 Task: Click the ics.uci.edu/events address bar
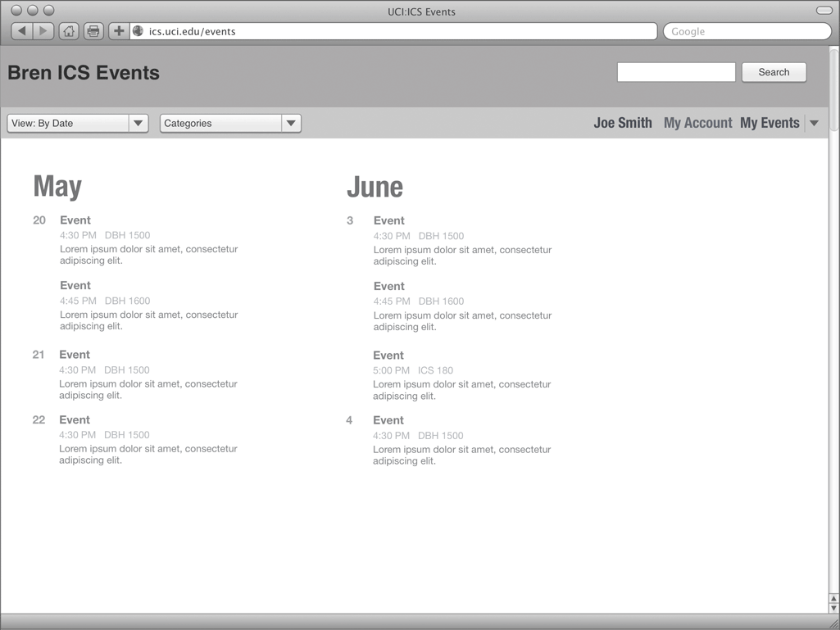[x=393, y=31]
